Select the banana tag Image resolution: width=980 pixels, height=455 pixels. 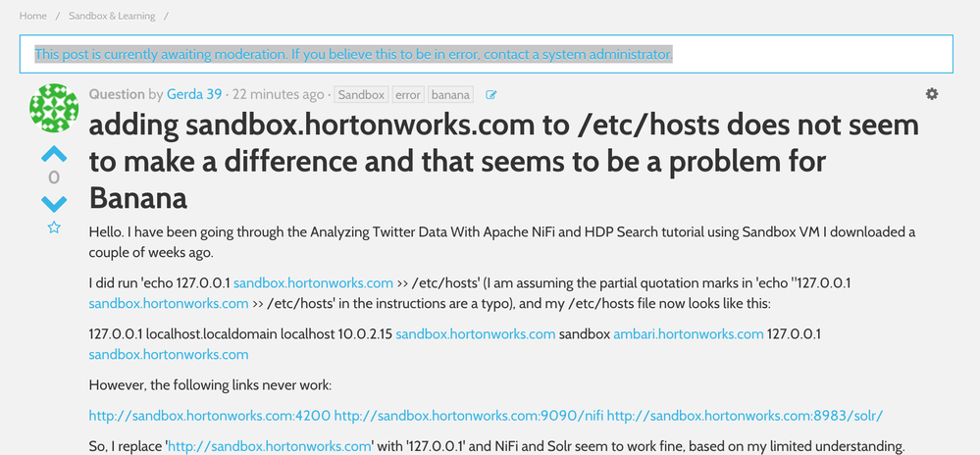click(x=450, y=95)
